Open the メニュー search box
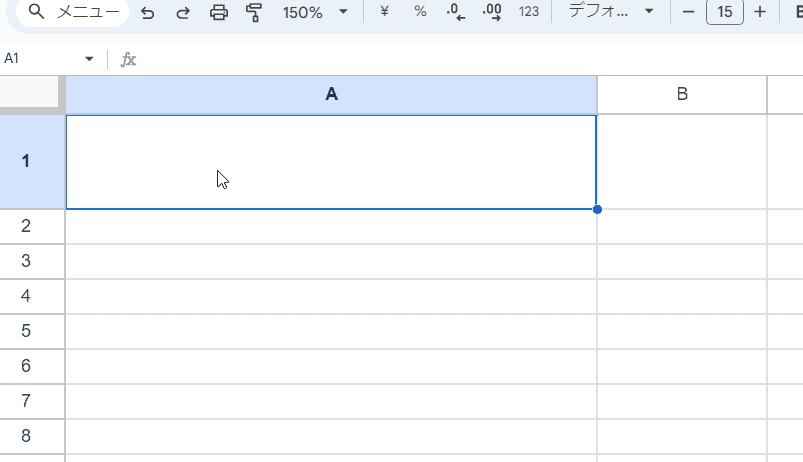 (x=71, y=13)
